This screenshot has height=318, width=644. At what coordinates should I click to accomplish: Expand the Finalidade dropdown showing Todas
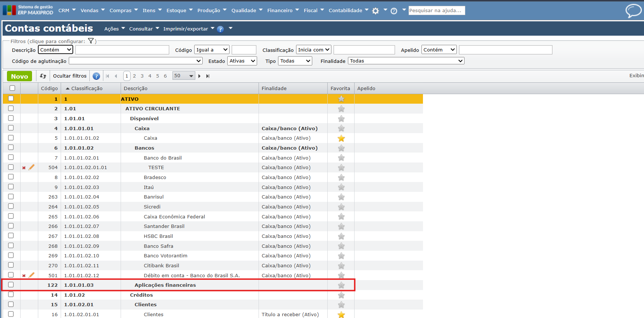(406, 61)
